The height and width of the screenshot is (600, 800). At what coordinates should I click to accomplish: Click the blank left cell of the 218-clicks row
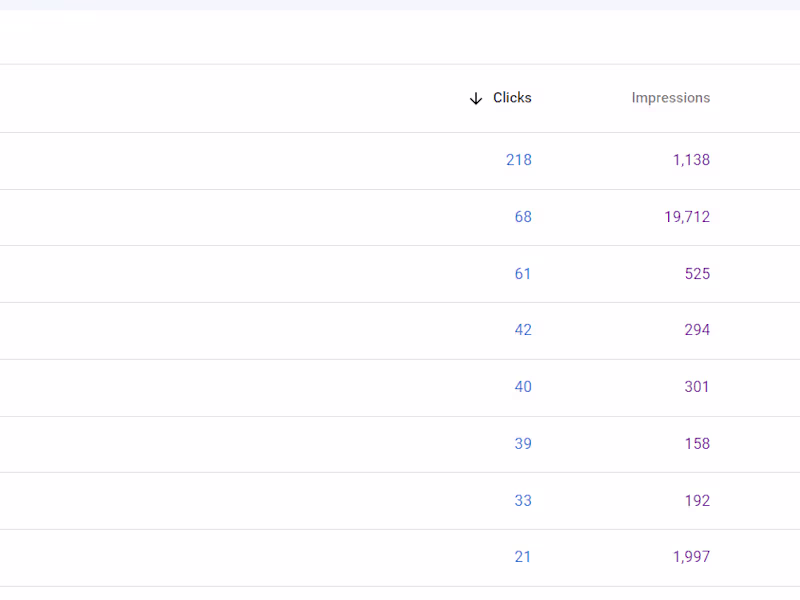(x=200, y=160)
